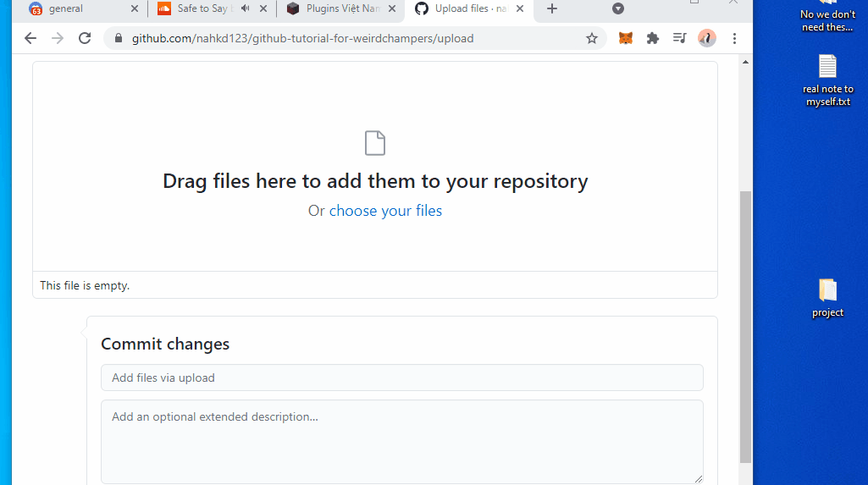
Task: Go back with the browser back arrow
Action: coord(30,38)
